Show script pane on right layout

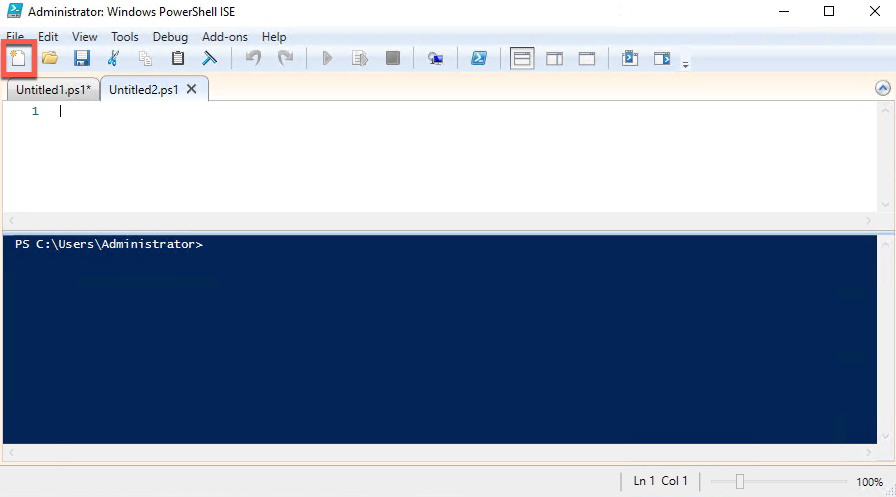pyautogui.click(x=554, y=58)
